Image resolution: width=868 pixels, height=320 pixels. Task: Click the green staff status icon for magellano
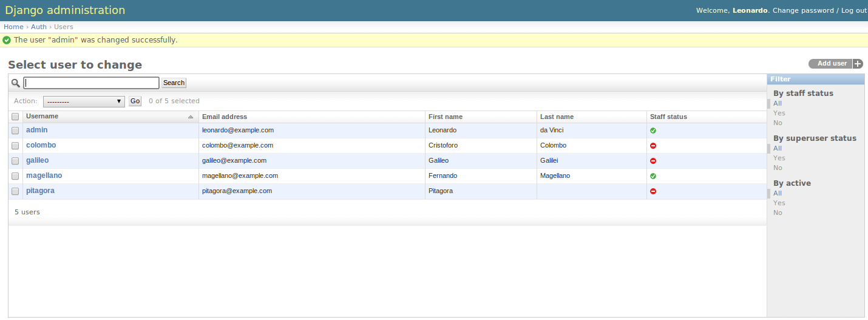653,176
